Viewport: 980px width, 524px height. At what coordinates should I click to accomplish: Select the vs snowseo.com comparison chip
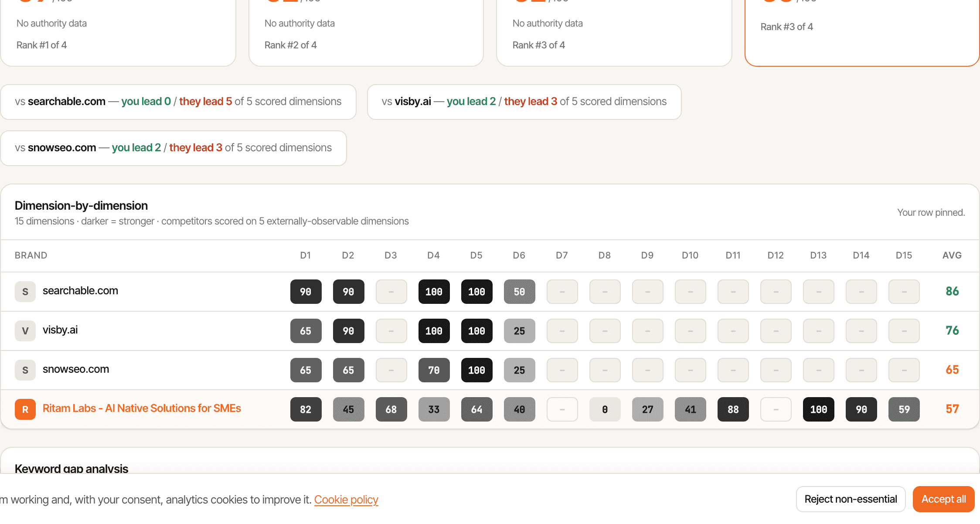pos(174,148)
